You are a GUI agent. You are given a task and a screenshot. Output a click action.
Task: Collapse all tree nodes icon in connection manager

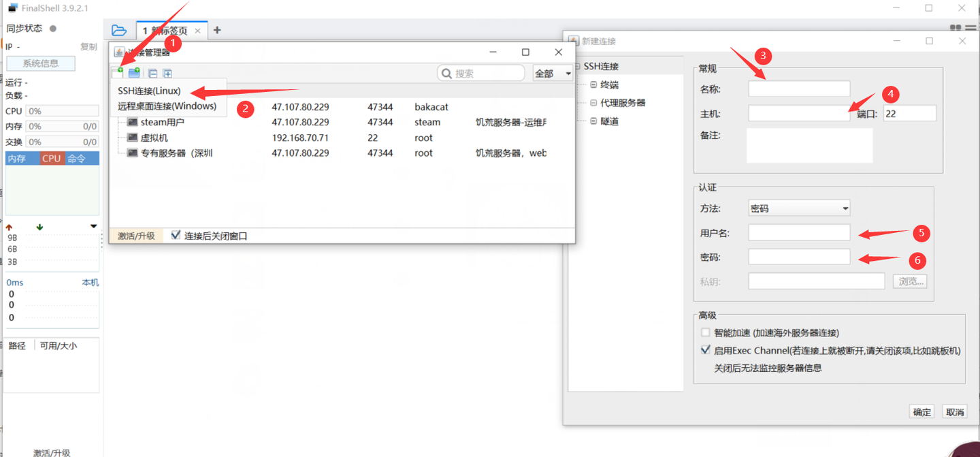point(152,74)
